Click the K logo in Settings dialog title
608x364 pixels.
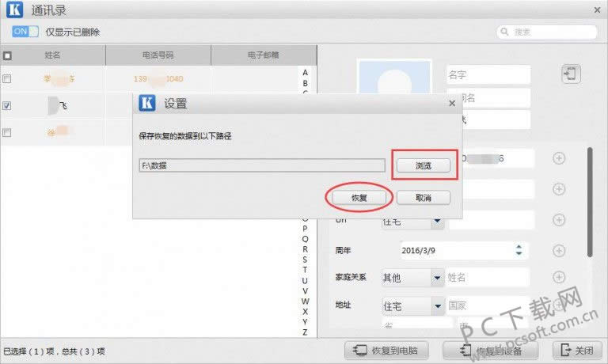[146, 103]
